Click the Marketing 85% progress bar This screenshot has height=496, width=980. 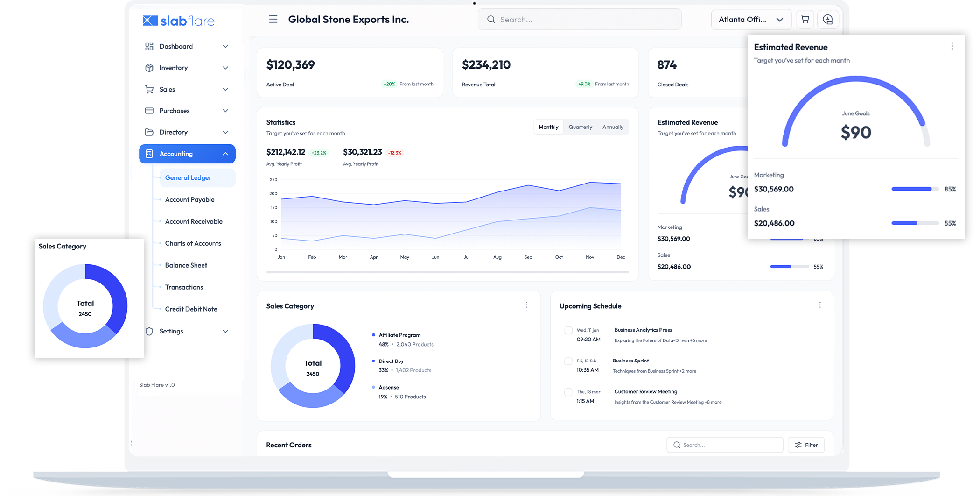(915, 189)
